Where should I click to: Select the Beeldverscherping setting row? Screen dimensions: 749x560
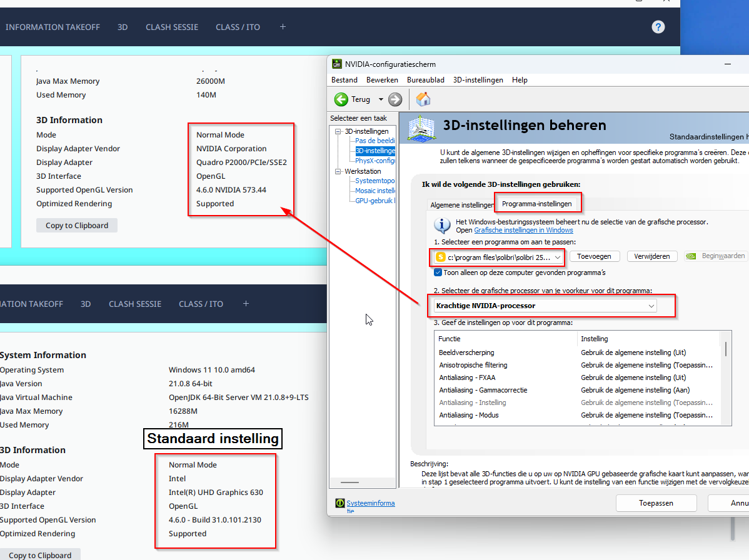point(576,352)
